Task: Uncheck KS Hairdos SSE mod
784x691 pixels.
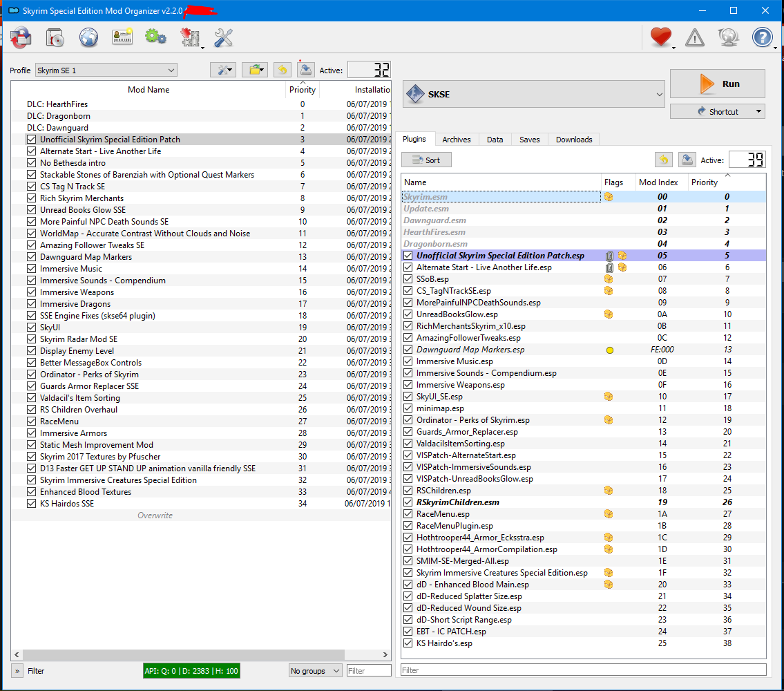Action: click(x=32, y=503)
